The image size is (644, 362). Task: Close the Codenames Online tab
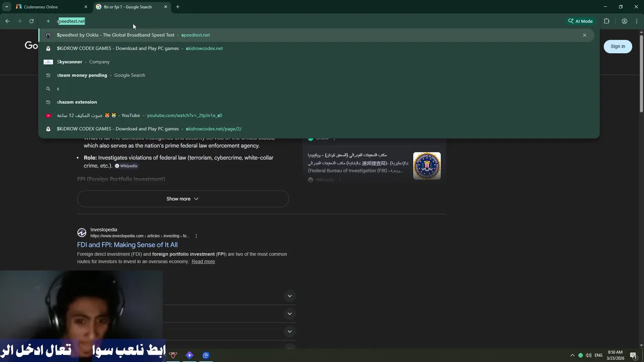(86, 7)
